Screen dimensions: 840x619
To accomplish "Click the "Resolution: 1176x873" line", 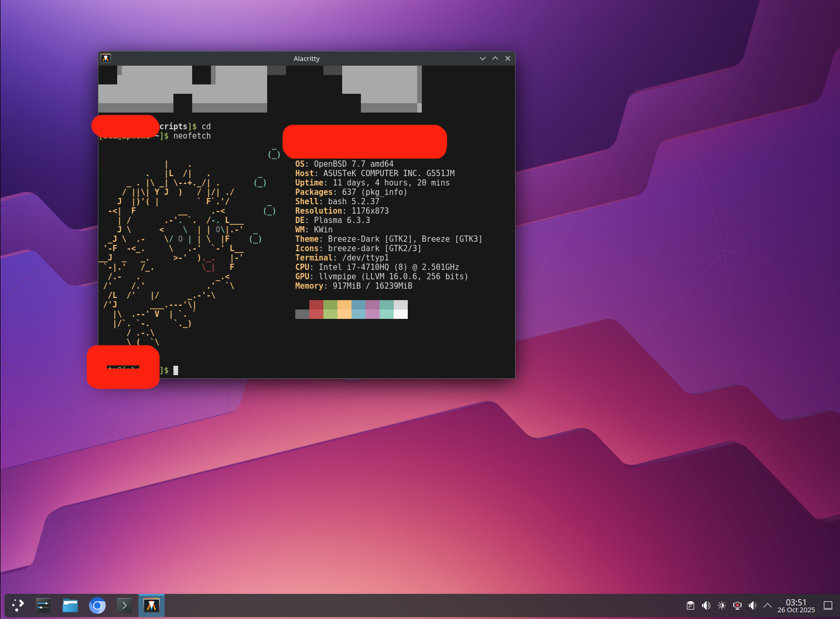I will pos(342,211).
